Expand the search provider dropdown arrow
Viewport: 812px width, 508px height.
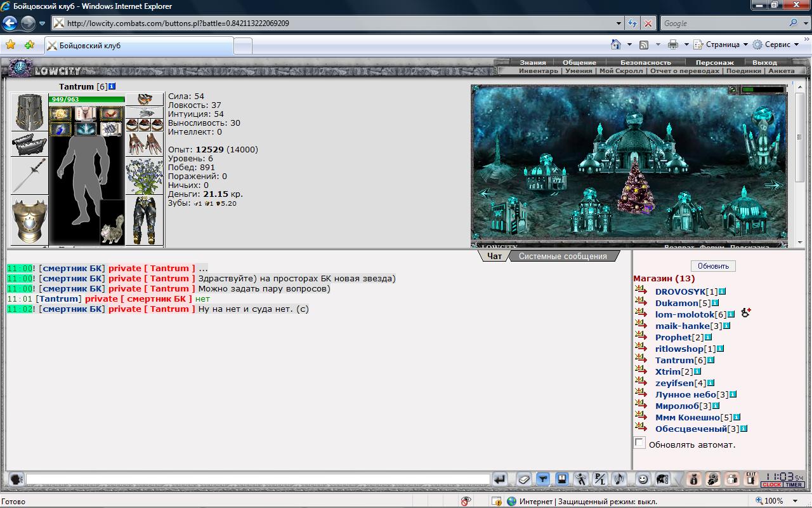click(806, 23)
